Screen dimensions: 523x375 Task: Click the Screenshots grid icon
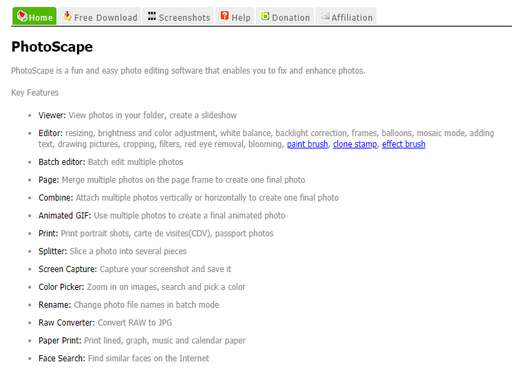[152, 16]
